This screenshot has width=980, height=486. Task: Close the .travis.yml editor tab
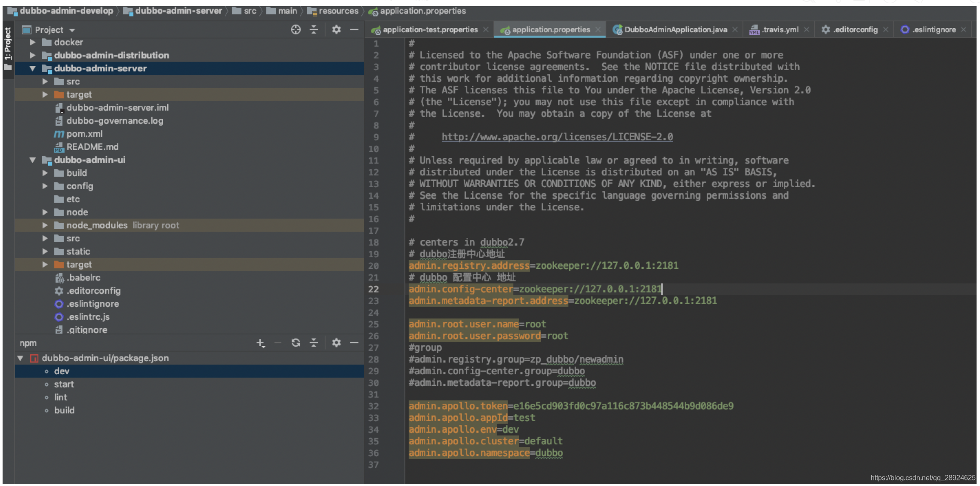pos(807,30)
